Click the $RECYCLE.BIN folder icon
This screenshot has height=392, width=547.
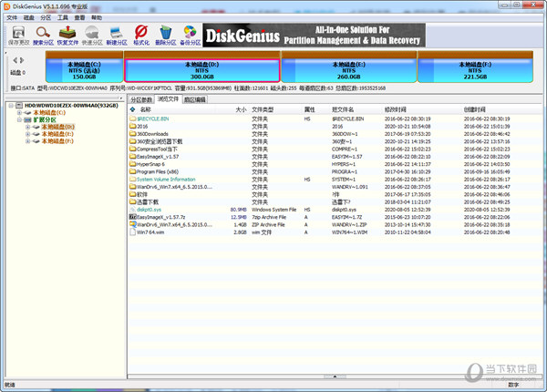132,119
